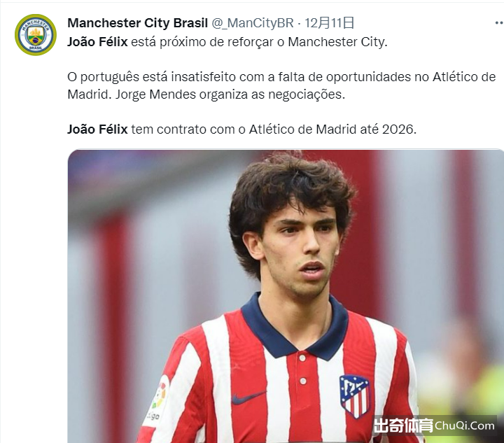The image size is (504, 443).
Task: Click the Nike swoosh logo on shirt
Action: click(x=248, y=398)
